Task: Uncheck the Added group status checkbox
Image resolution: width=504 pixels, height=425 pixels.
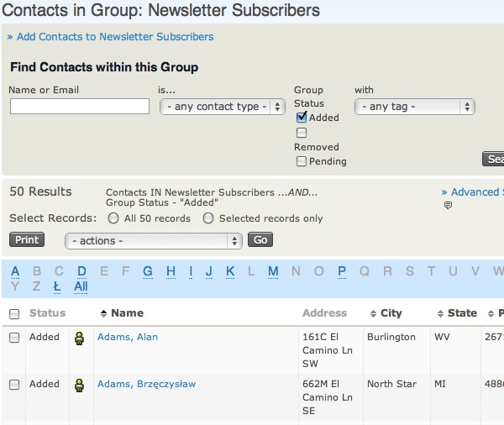Action: [x=302, y=118]
